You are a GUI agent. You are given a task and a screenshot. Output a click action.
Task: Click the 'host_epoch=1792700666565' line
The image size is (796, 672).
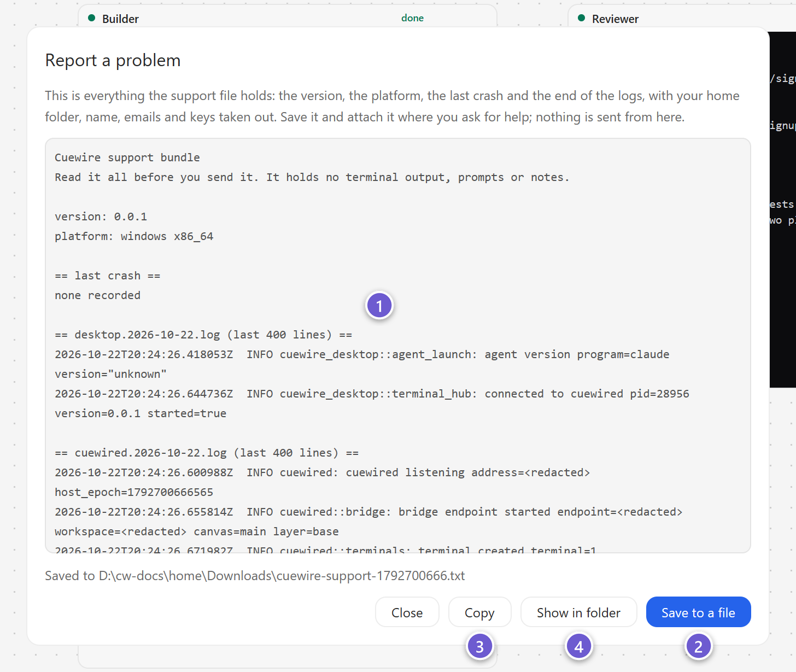pyautogui.click(x=134, y=492)
